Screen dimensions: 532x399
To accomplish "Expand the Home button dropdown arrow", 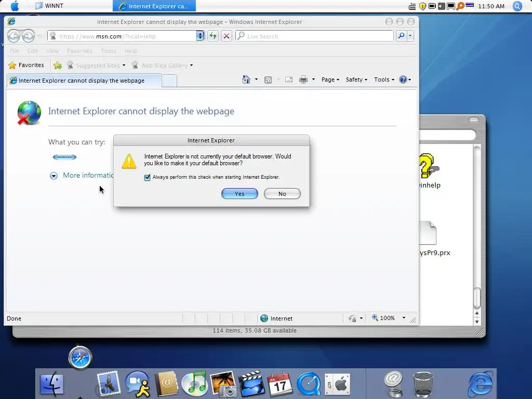I will [256, 79].
